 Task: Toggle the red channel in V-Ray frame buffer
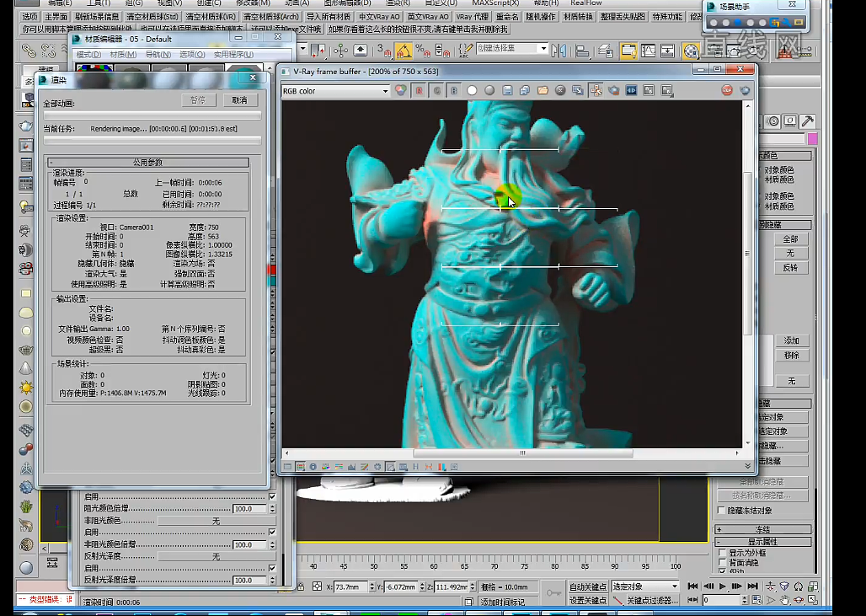420,91
